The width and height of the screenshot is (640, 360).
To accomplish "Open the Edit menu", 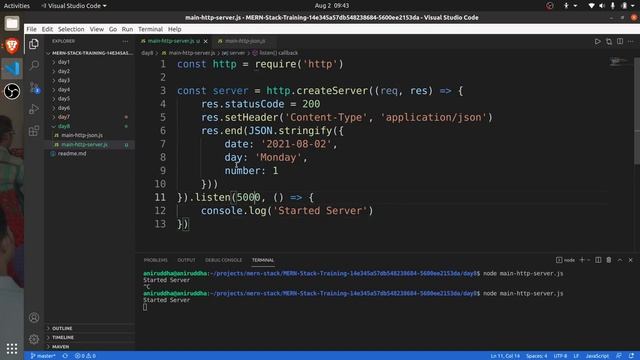I will coord(47,29).
